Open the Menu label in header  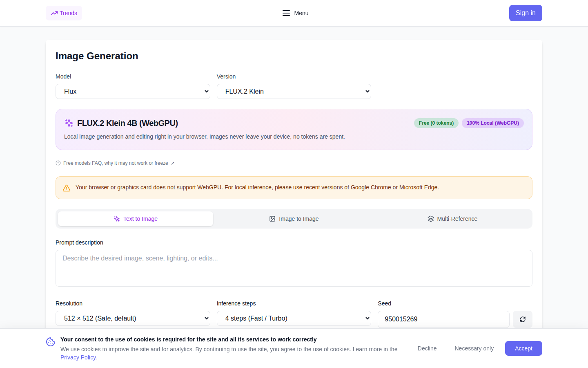click(301, 13)
